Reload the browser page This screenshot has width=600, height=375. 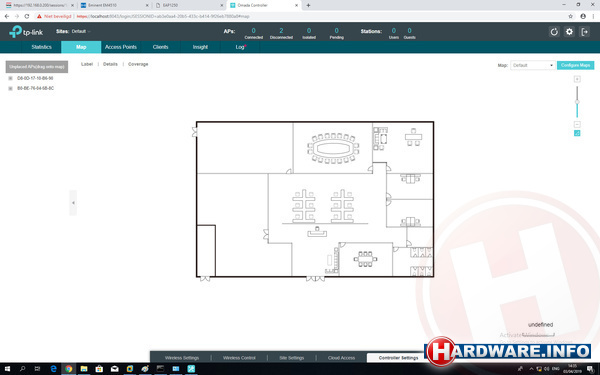pyautogui.click(x=26, y=16)
